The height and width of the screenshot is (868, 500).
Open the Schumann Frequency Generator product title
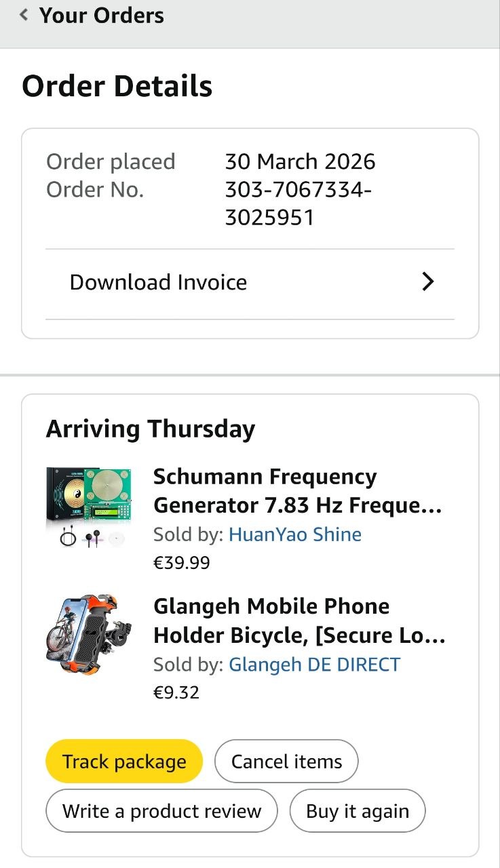point(298,491)
